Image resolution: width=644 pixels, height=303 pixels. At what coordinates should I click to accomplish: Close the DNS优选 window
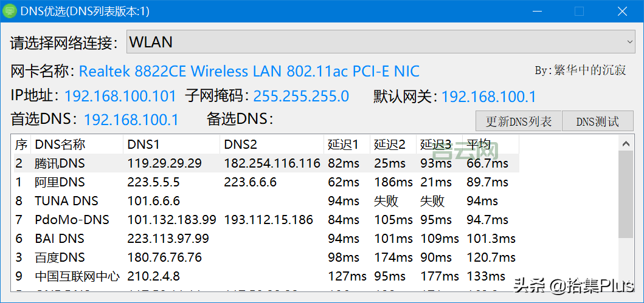(622, 12)
